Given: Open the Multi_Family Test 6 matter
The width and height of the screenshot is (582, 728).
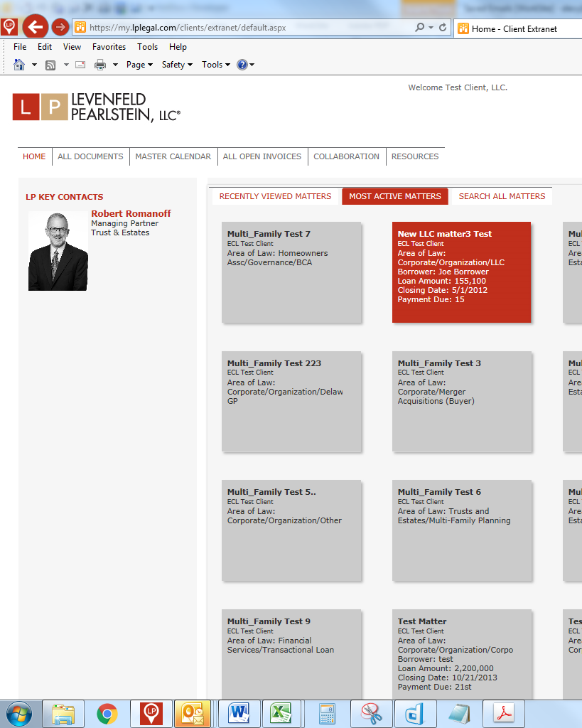Looking at the screenshot, I should coord(462,530).
